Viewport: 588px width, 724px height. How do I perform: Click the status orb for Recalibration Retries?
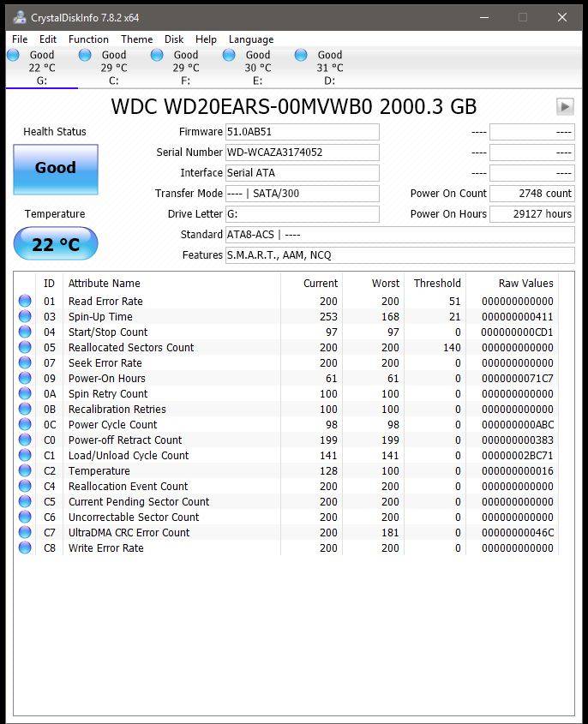coord(25,409)
